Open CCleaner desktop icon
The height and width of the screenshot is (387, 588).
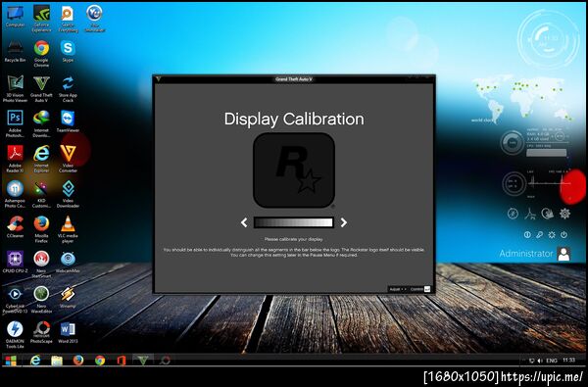[15, 227]
